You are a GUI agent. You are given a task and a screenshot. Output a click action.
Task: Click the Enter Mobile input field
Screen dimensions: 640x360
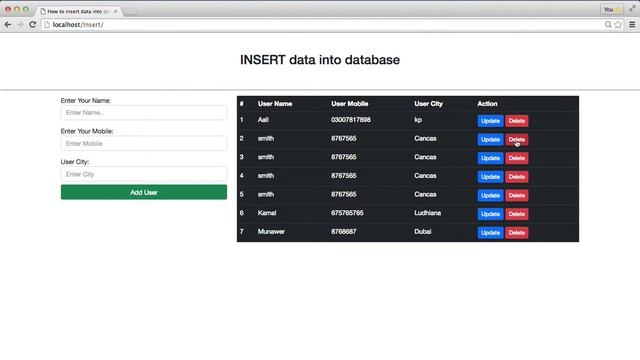(x=144, y=143)
